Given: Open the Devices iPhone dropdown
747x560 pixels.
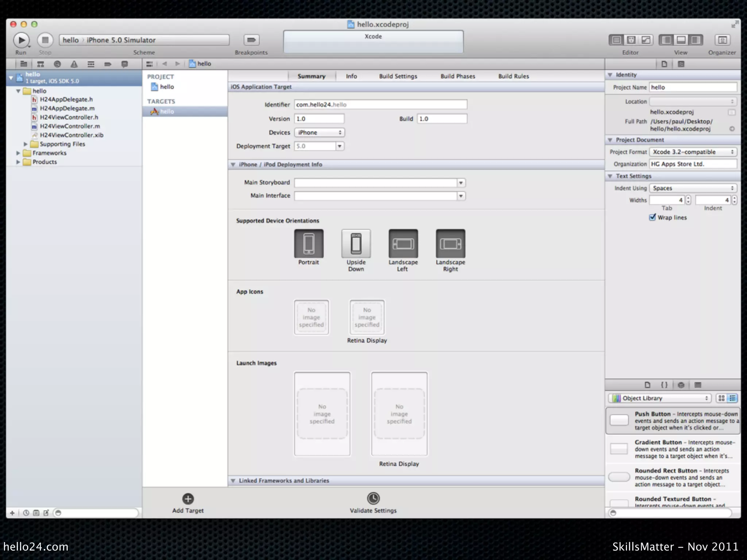Looking at the screenshot, I should [319, 132].
